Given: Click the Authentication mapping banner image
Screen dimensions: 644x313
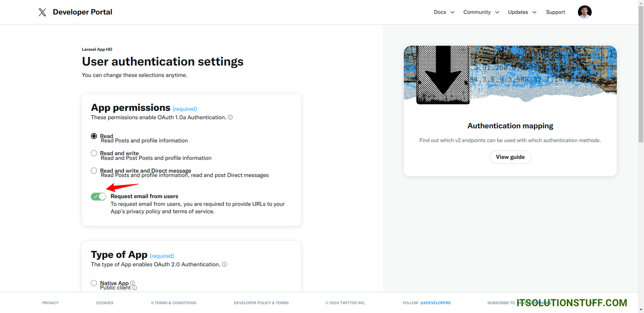Looking at the screenshot, I should pyautogui.click(x=510, y=75).
